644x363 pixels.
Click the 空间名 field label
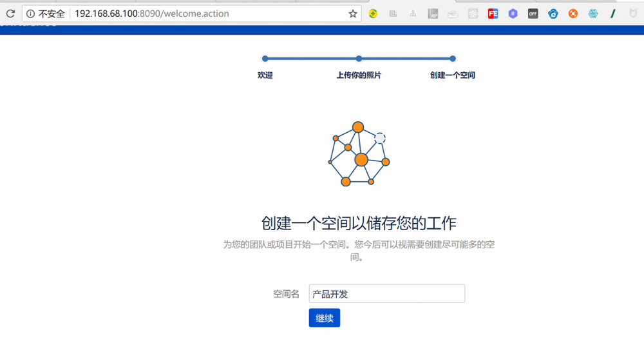tap(287, 294)
